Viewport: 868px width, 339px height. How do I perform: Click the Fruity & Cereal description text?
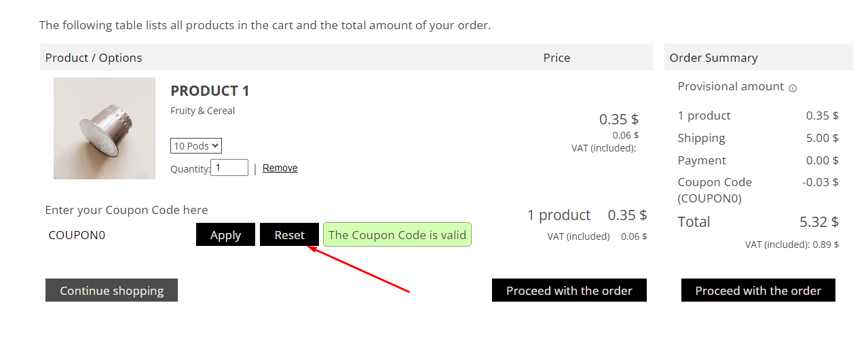click(202, 111)
